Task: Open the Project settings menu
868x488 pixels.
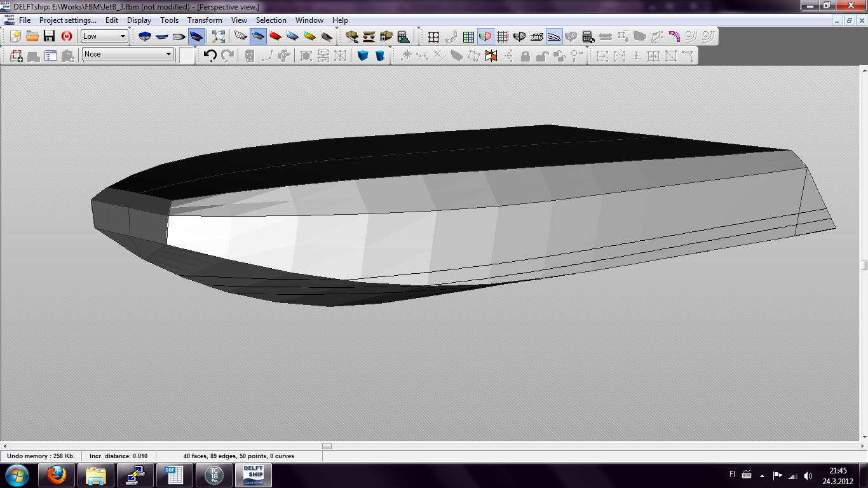Action: [67, 20]
